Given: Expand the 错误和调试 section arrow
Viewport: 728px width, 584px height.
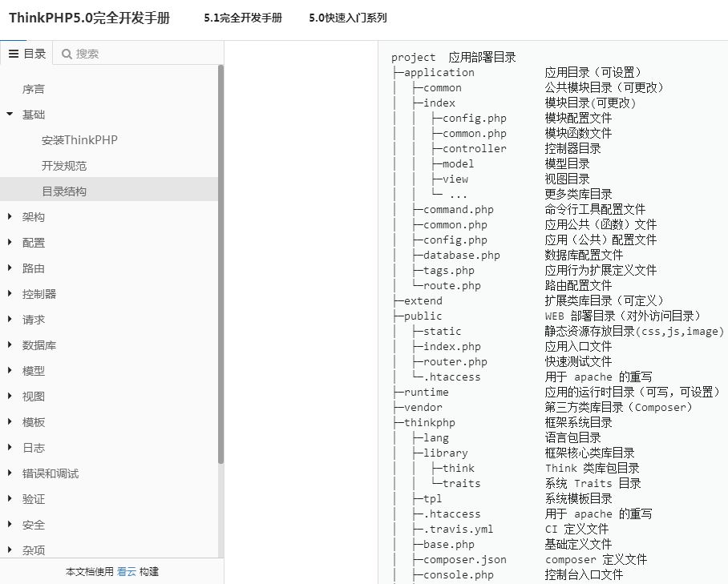Looking at the screenshot, I should coord(10,473).
